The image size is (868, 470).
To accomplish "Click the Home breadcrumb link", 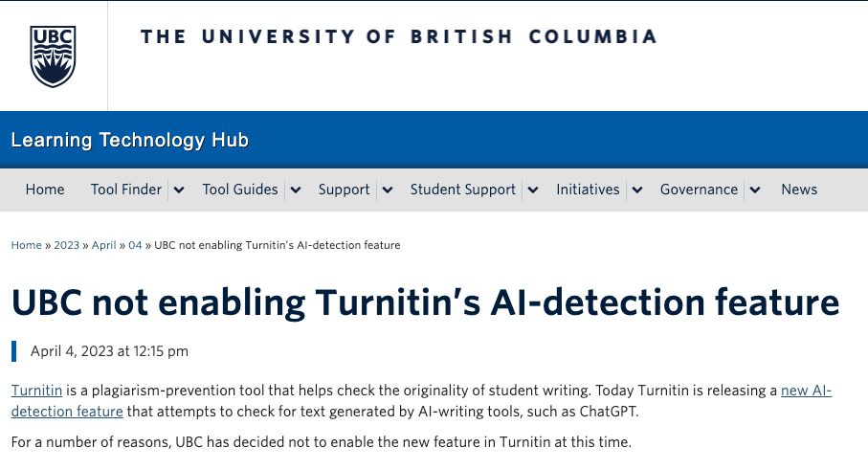I will click(x=26, y=245).
